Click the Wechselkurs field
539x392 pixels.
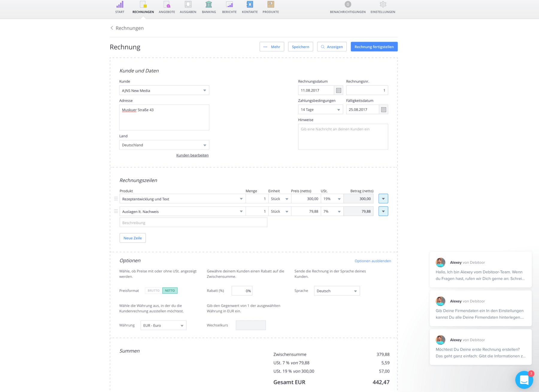coord(251,325)
